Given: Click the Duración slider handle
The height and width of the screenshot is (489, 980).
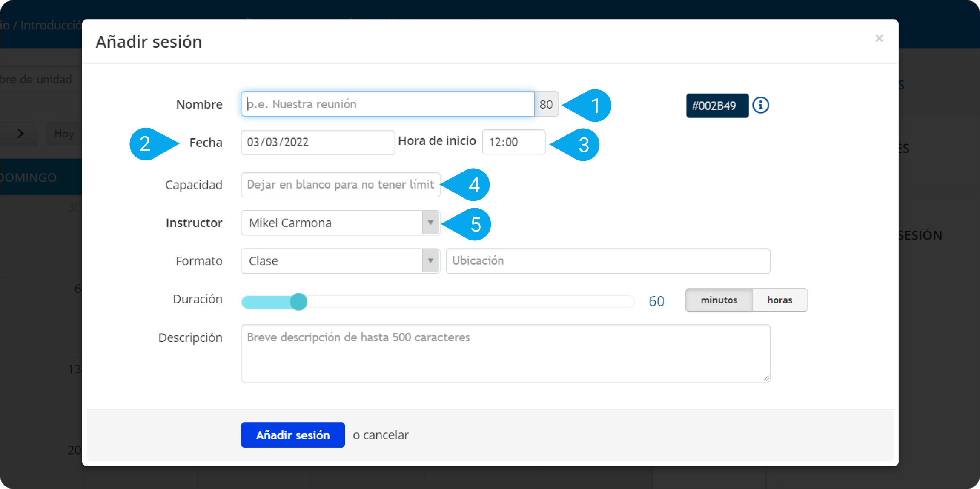Looking at the screenshot, I should pyautogui.click(x=298, y=302).
